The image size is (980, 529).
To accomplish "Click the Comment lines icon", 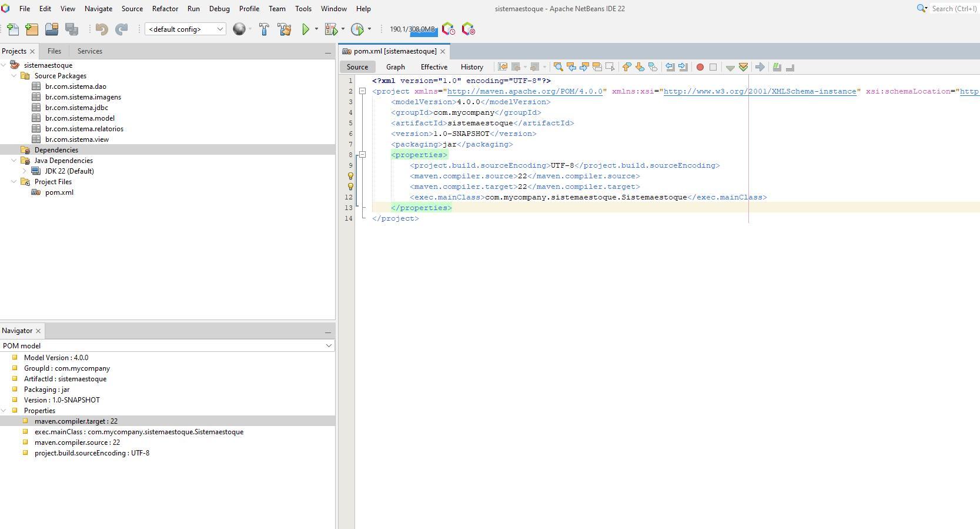I will 777,67.
